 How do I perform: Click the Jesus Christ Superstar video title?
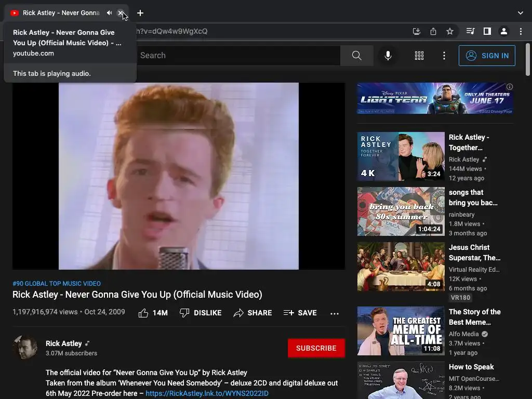pyautogui.click(x=474, y=252)
